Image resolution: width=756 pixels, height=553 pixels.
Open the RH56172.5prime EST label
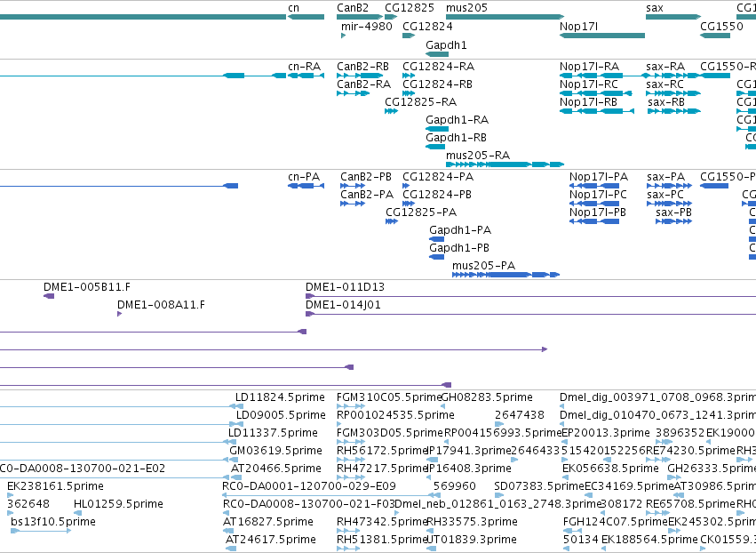382,451
